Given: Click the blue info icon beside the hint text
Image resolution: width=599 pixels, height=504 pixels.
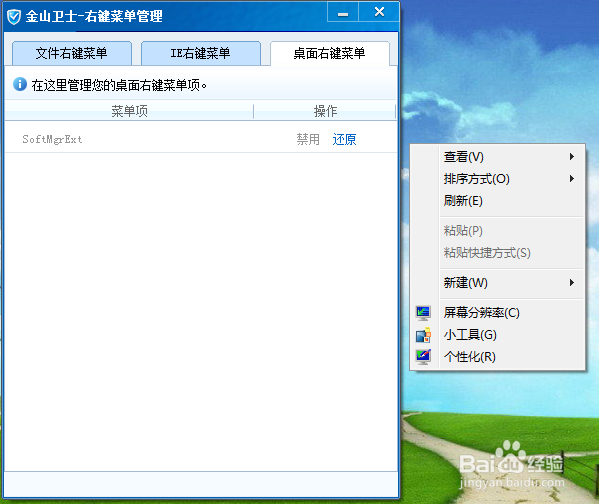Looking at the screenshot, I should click(20, 84).
